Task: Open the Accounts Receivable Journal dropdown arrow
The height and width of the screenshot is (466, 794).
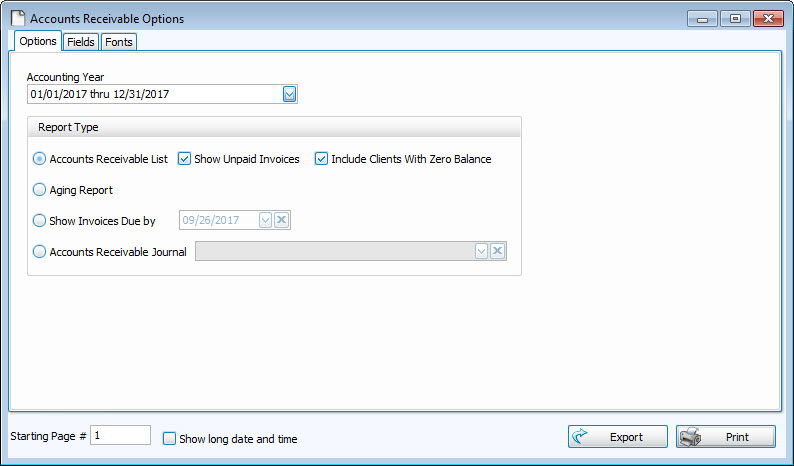Action: [x=481, y=252]
